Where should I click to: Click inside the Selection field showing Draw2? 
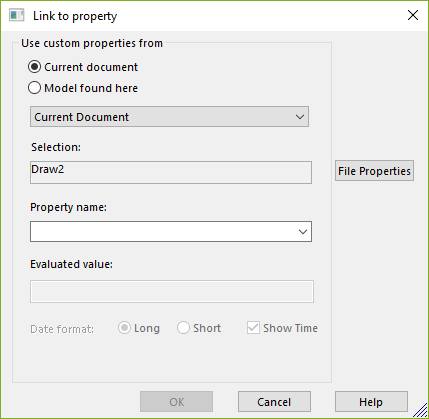tap(171, 172)
